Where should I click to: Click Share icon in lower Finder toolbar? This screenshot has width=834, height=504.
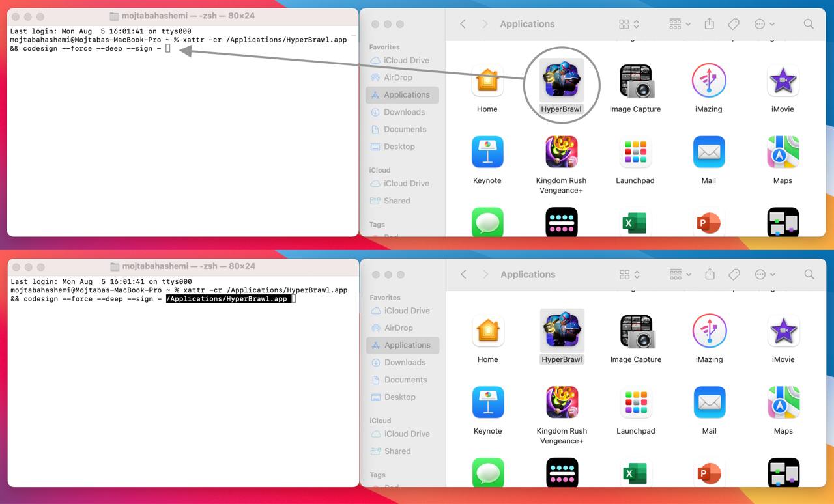tap(710, 274)
